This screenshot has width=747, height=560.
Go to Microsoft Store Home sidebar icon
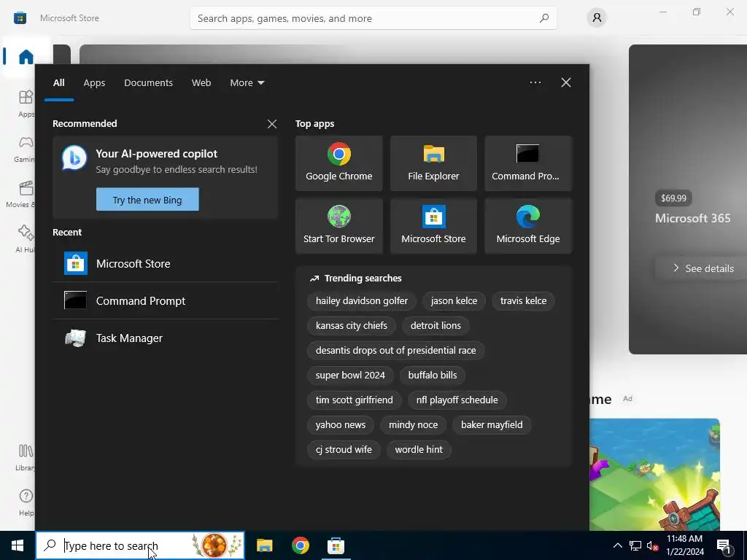[26, 57]
